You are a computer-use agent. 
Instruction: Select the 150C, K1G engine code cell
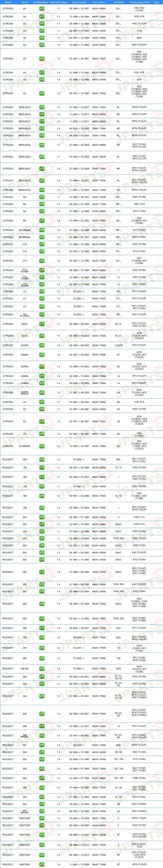point(139,204)
